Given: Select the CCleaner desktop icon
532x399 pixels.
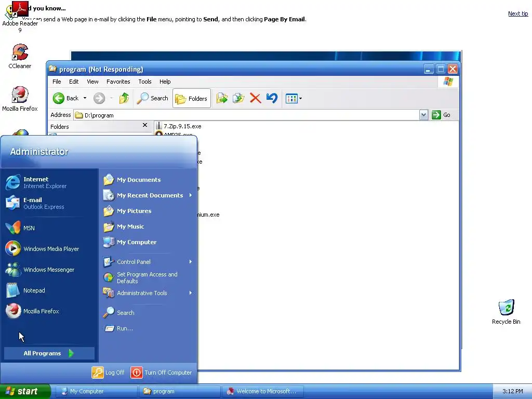Looking at the screenshot, I should pos(20,57).
